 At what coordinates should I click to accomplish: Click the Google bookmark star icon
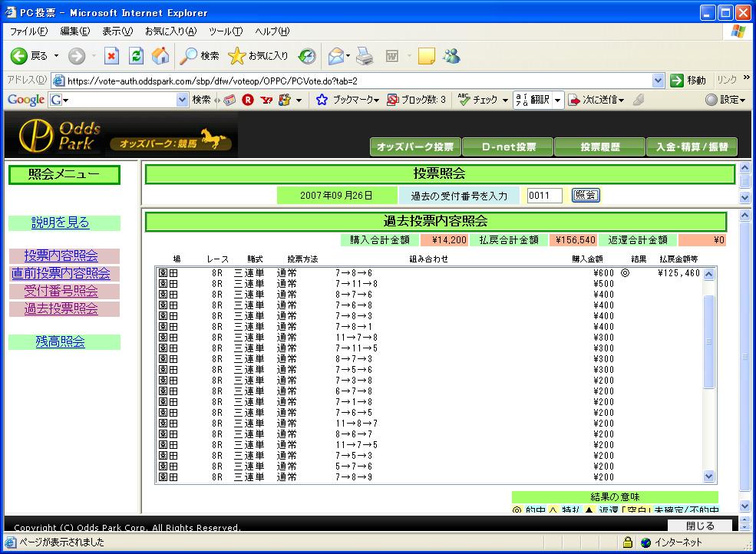click(x=322, y=100)
